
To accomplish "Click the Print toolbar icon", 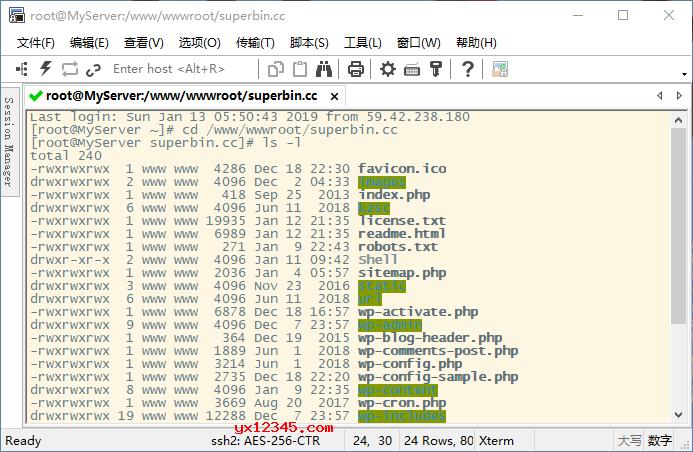I will click(x=355, y=69).
